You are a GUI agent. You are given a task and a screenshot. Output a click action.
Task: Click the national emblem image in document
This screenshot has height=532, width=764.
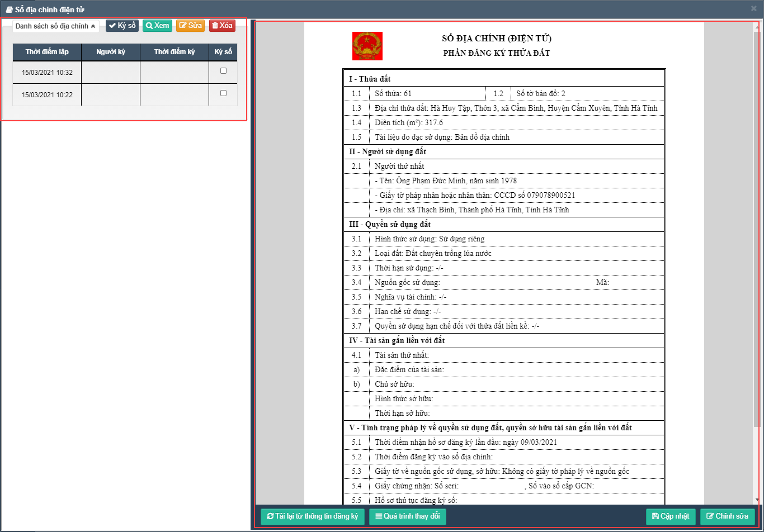coord(367,46)
